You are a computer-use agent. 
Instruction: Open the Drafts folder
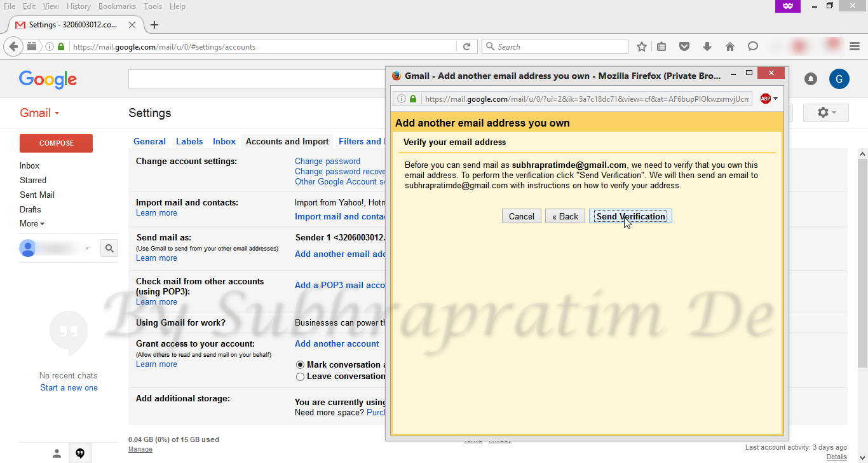(31, 209)
